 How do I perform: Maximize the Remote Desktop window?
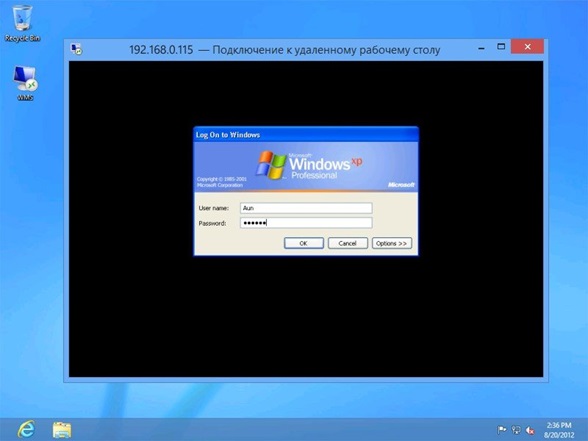501,47
